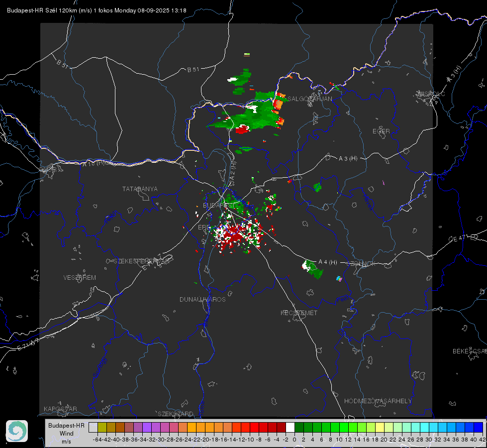The height and width of the screenshot is (448, 487).
Task: Click the BÉKÉSCSABA city label
Action: (x=470, y=351)
